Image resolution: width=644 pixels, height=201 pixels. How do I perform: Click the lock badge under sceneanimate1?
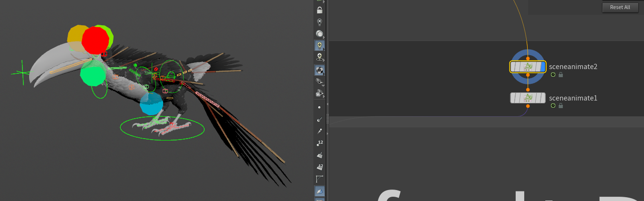561,106
